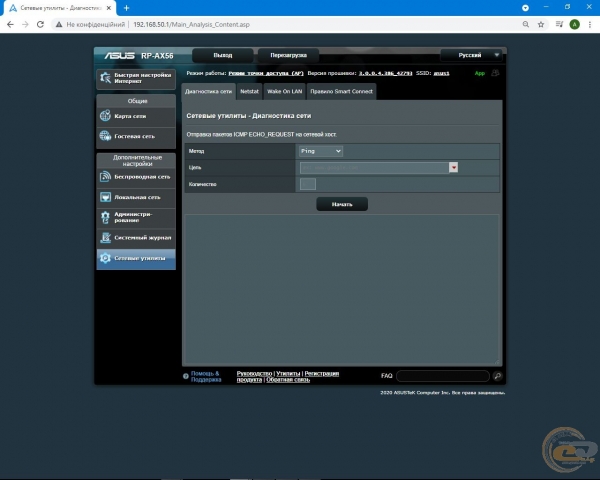Viewport: 600px width, 480px height.
Task: Open the Утилиты footer link
Action: click(x=288, y=373)
